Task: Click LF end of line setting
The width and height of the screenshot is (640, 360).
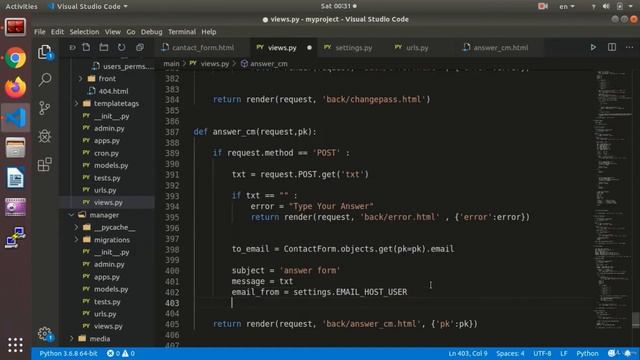Action: coord(564,353)
